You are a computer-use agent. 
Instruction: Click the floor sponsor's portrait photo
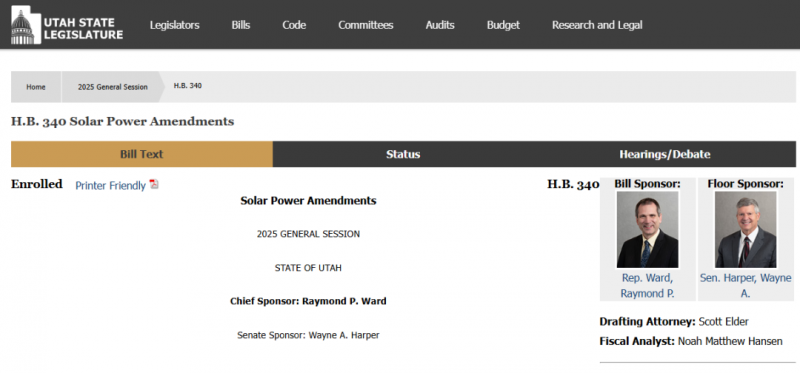[x=745, y=230]
